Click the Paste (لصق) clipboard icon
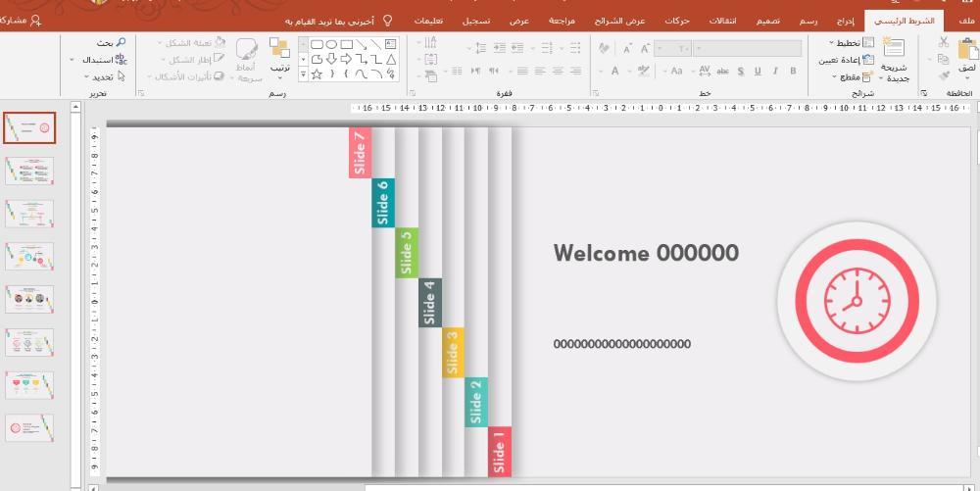Image resolution: width=980 pixels, height=491 pixels. click(966, 50)
